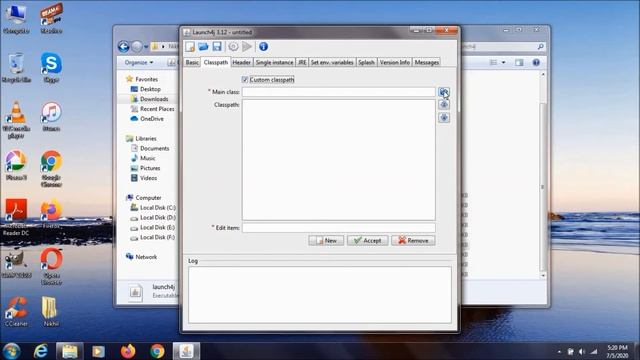Click Chrome icon on the taskbar
This screenshot has width=640, height=360.
(157, 351)
